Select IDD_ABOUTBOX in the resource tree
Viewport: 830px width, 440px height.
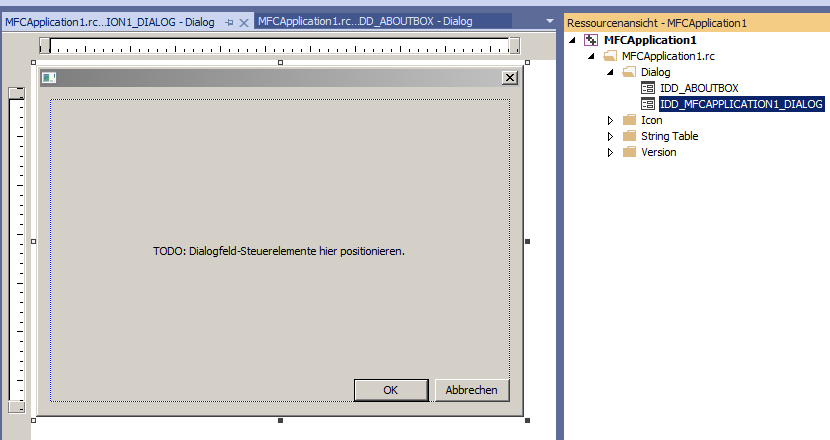pos(699,88)
